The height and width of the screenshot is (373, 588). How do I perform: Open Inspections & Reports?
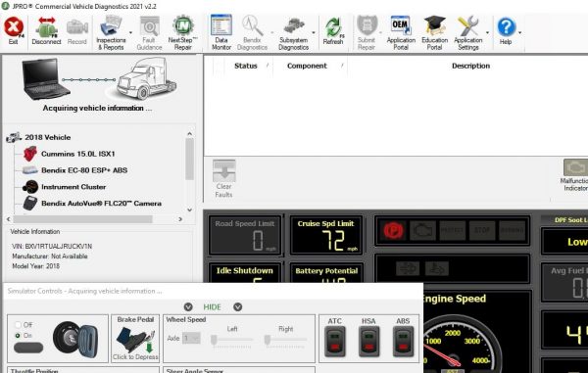coord(111,33)
